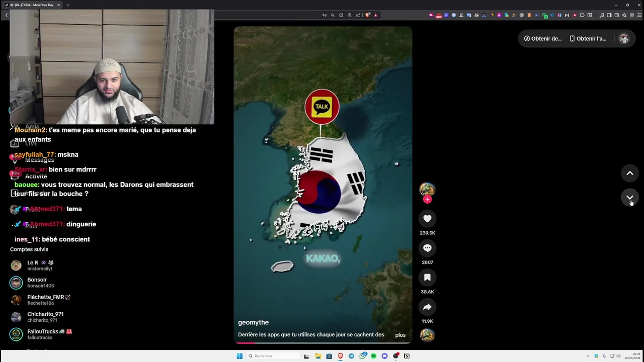Go to next video with down chevron
This screenshot has width=644, height=362.
click(x=629, y=198)
